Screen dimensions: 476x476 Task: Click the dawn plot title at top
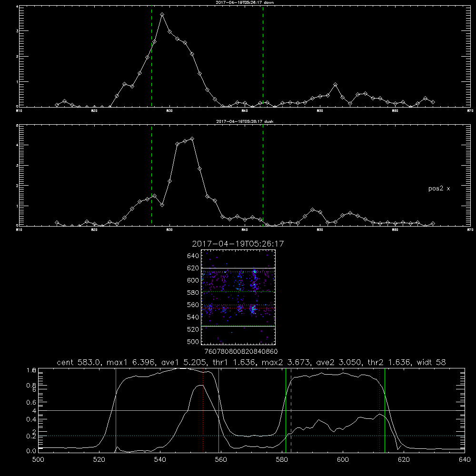[245, 2]
